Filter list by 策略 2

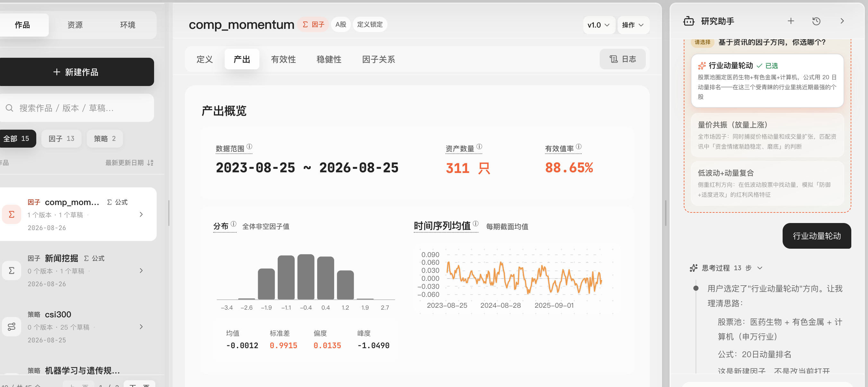[x=105, y=139]
